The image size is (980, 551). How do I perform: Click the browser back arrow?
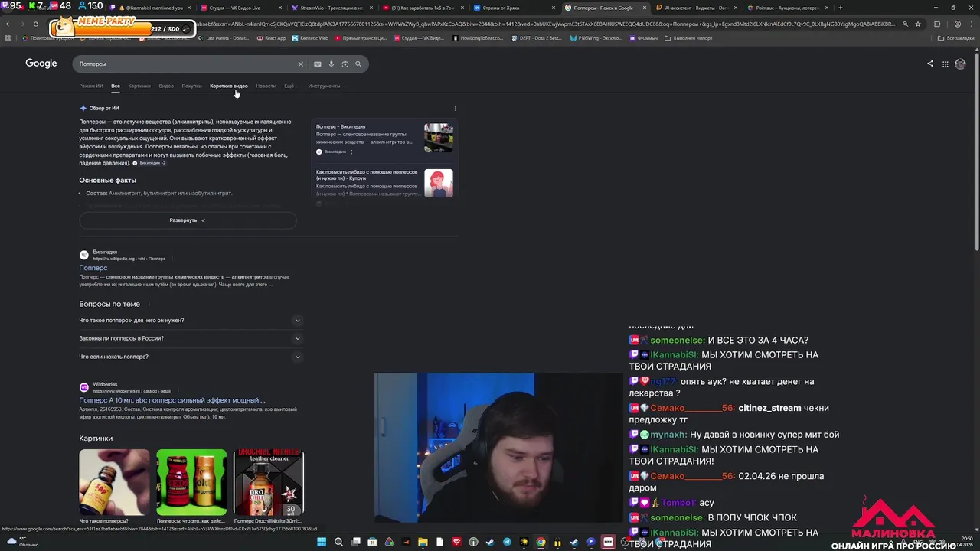point(8,24)
